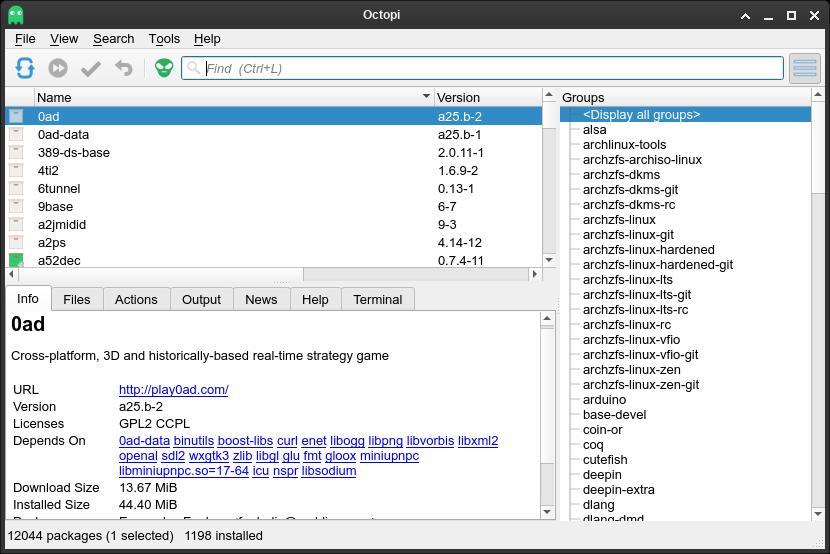Screen dimensions: 830x554
Task: Select the dlang group
Action: (x=598, y=504)
